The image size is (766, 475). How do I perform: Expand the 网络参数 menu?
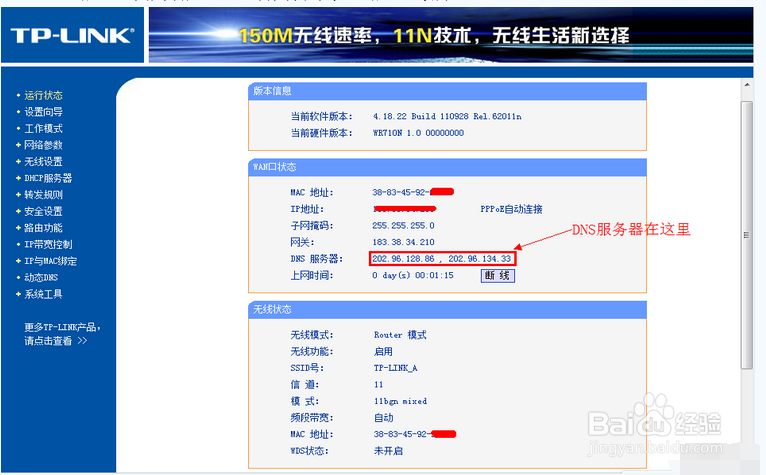[43, 145]
